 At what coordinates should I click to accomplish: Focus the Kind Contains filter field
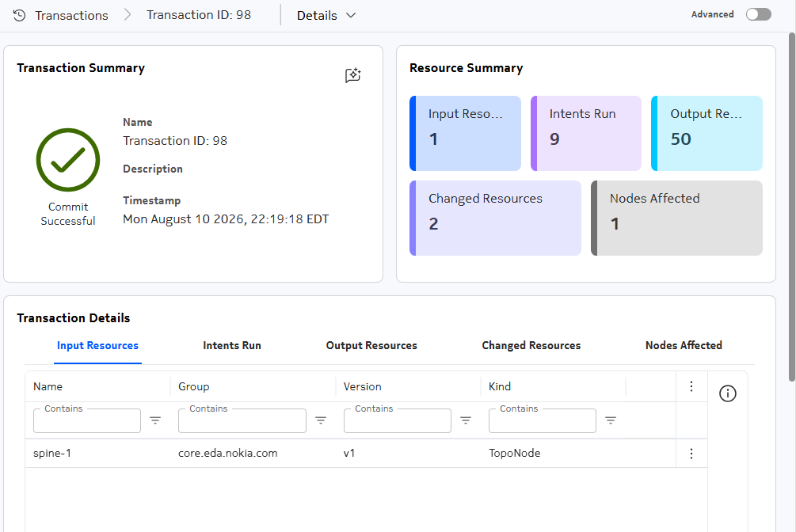[x=543, y=421]
